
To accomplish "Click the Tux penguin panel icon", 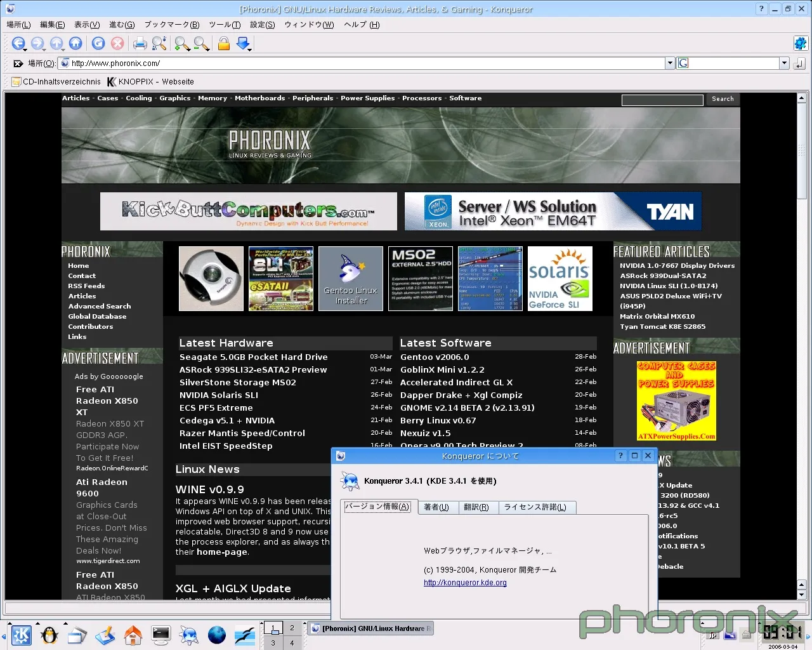I will point(49,635).
